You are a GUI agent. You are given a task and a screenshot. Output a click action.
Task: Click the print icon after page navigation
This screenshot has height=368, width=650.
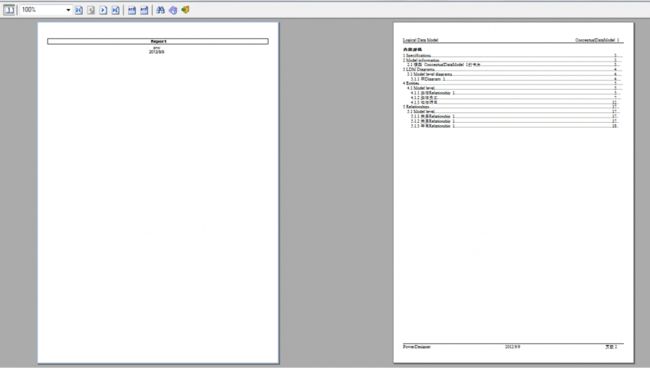click(132, 10)
